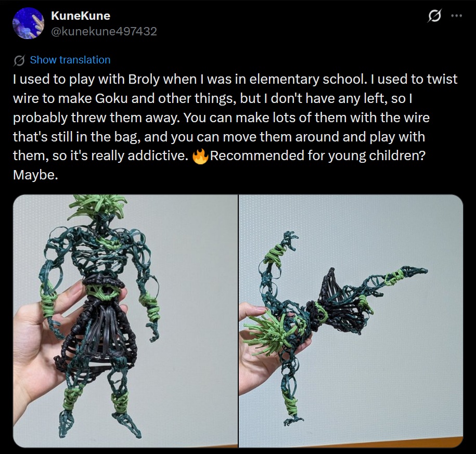Show translation of the post
The height and width of the screenshot is (454, 476).
70,60
